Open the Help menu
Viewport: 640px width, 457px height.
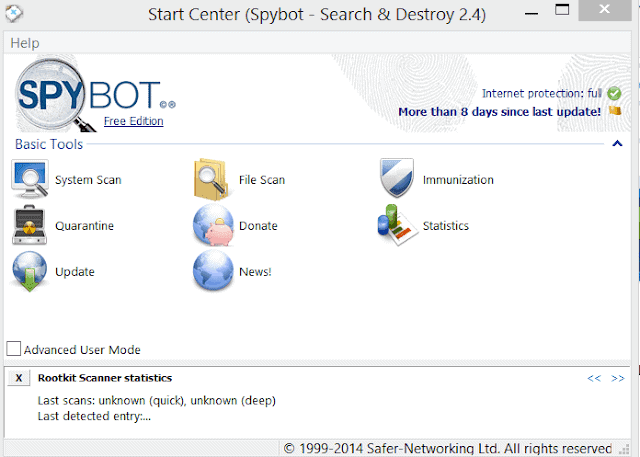pyautogui.click(x=25, y=43)
